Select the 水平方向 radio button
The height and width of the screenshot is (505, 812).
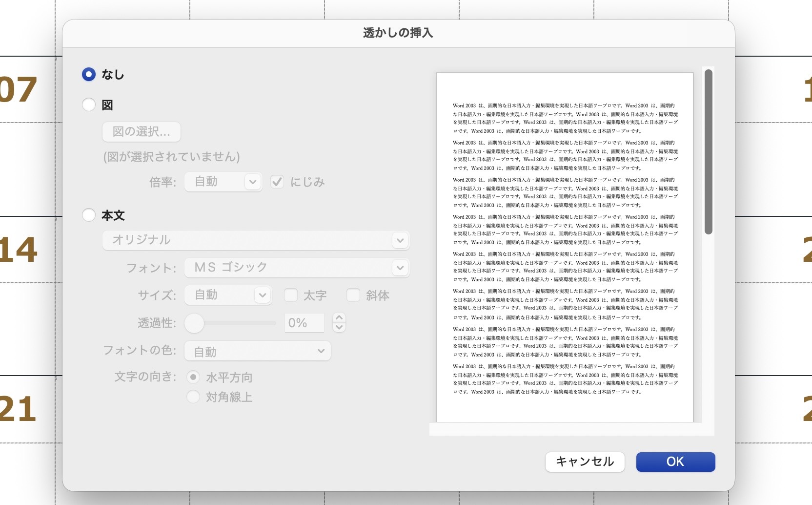point(193,377)
